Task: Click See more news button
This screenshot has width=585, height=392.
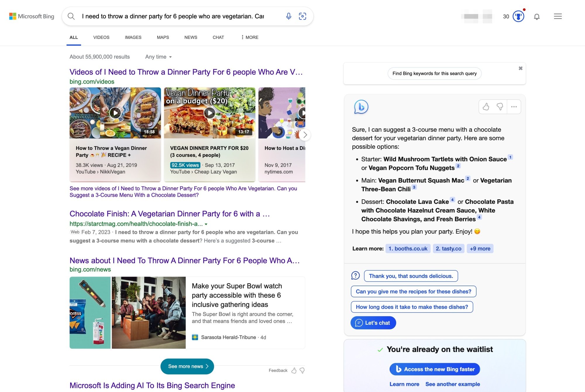Action: [187, 366]
